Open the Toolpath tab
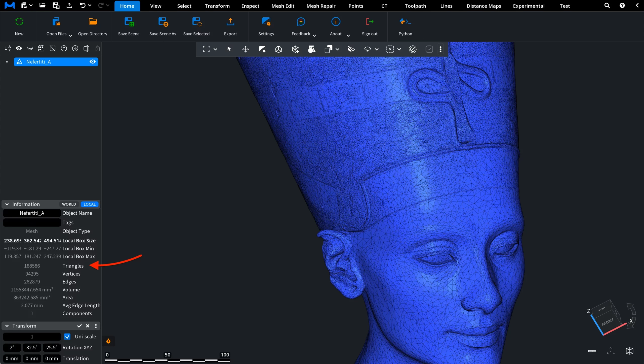Viewport: 644px width, 364px height. (x=415, y=6)
